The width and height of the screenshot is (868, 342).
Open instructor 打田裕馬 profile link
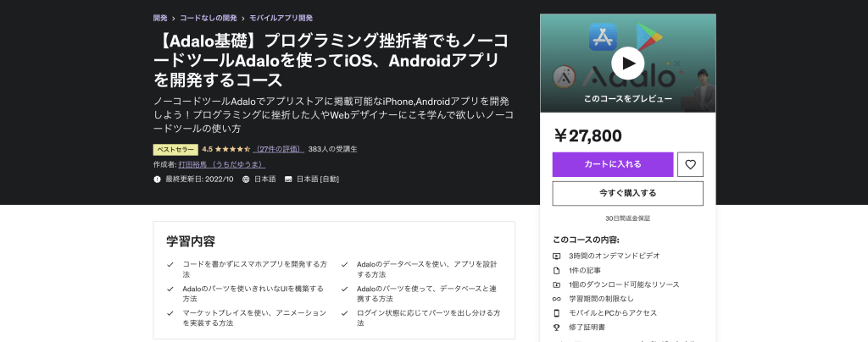coord(222,164)
